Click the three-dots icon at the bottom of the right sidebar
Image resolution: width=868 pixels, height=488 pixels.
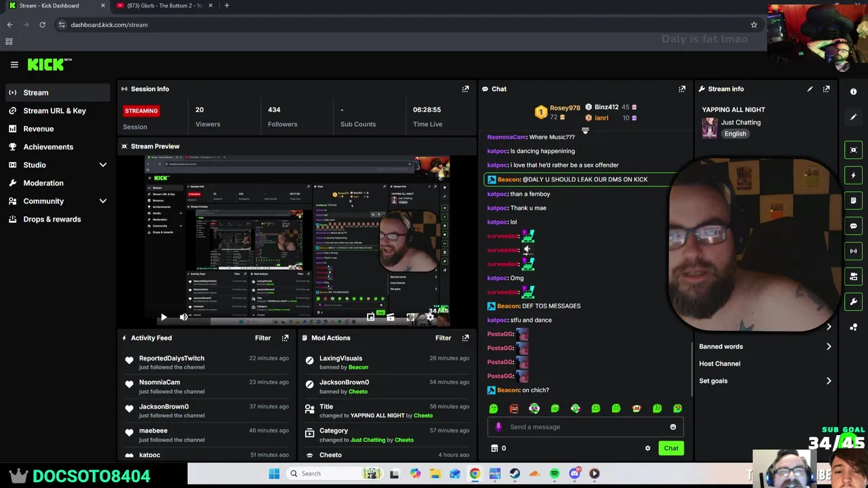854,327
